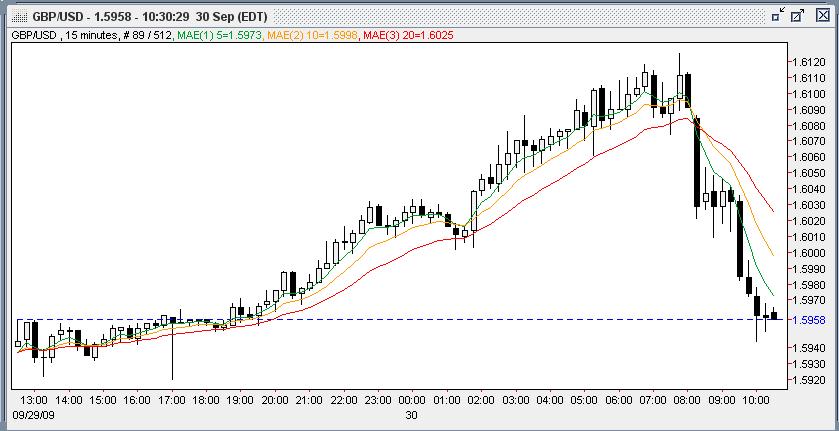Image resolution: width=839 pixels, height=431 pixels.
Task: Click the 00:00 time axis label
Action: tap(412, 400)
